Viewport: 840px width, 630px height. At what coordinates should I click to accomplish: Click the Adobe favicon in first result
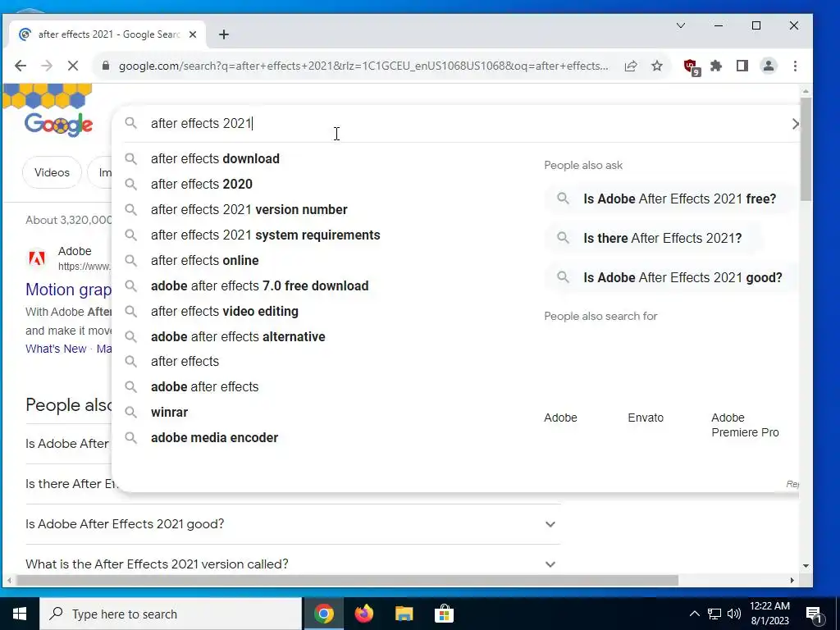pos(36,258)
